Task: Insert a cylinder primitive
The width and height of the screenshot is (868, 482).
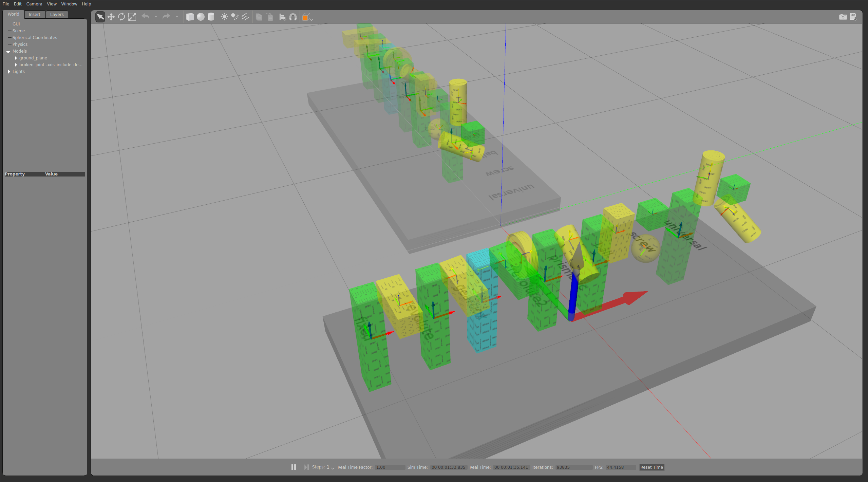Action: coord(211,17)
